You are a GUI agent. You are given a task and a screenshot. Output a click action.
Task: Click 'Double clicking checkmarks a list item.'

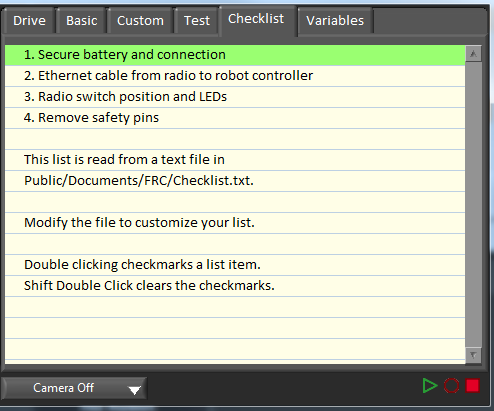(235, 265)
